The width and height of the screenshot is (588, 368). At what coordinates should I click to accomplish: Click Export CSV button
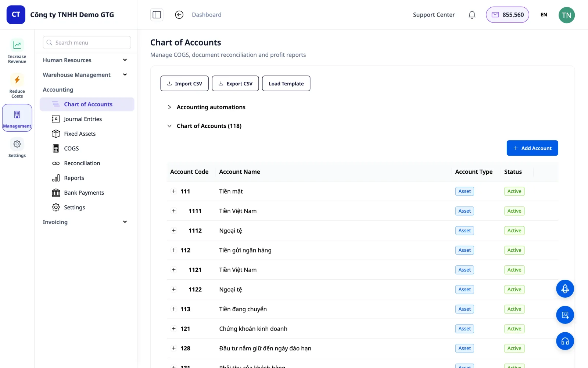point(236,84)
